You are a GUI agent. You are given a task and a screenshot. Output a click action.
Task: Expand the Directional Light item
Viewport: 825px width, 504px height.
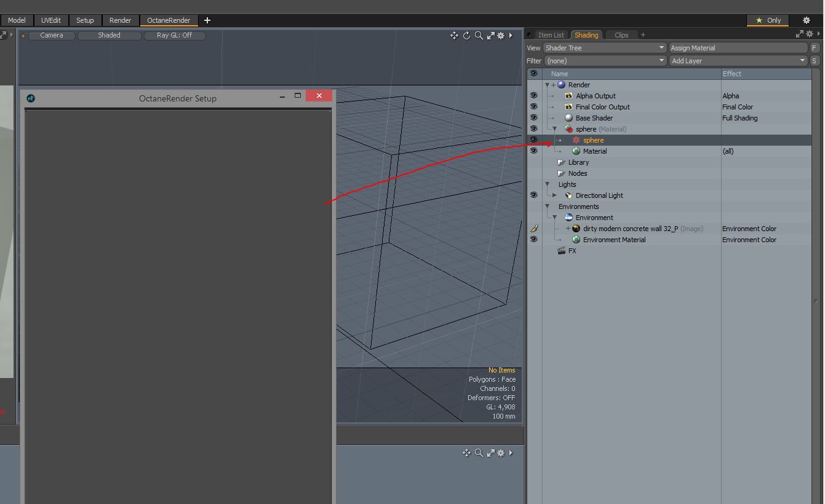(x=554, y=195)
